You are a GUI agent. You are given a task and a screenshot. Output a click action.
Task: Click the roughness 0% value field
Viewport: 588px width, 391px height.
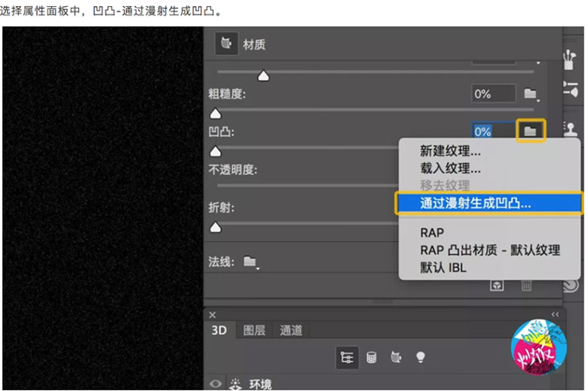[494, 93]
